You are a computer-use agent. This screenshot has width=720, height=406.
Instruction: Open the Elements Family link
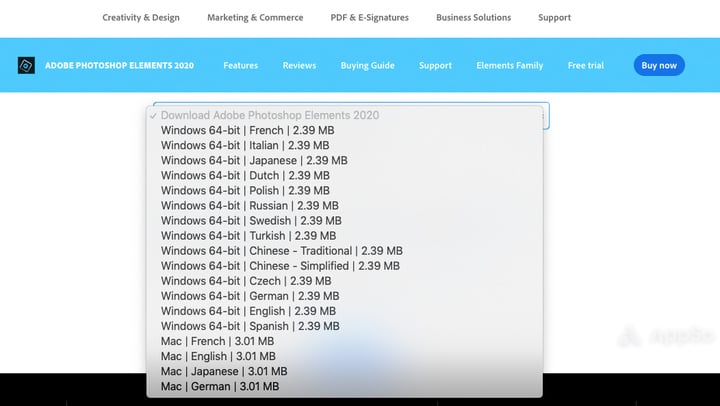click(x=510, y=65)
